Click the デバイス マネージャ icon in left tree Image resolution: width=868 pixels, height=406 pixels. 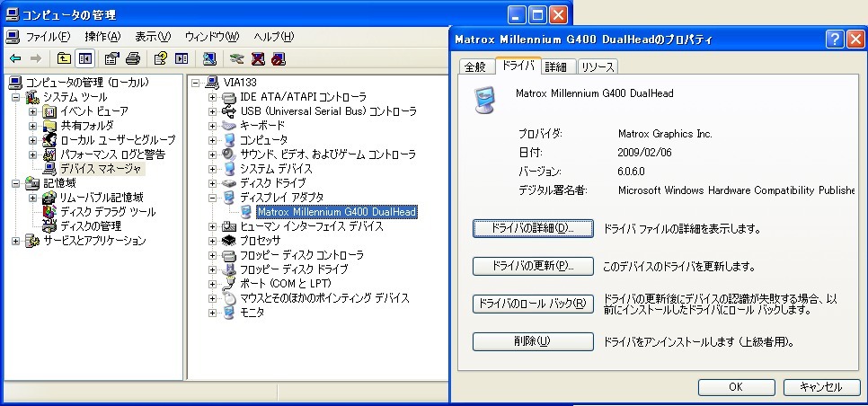tap(49, 169)
